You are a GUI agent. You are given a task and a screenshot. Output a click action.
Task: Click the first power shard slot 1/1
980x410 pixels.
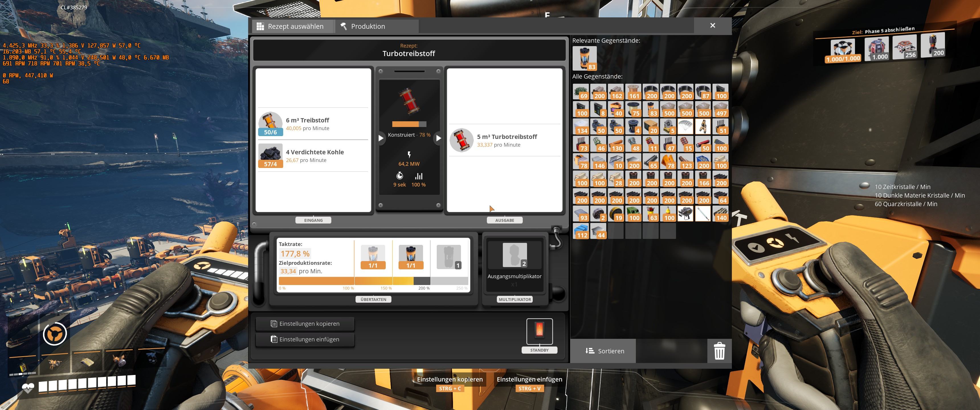pos(373,257)
